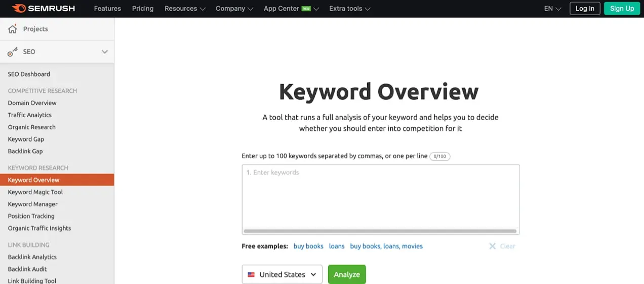This screenshot has width=644, height=284.
Task: Click the 'buy books' free example link
Action: (308, 246)
